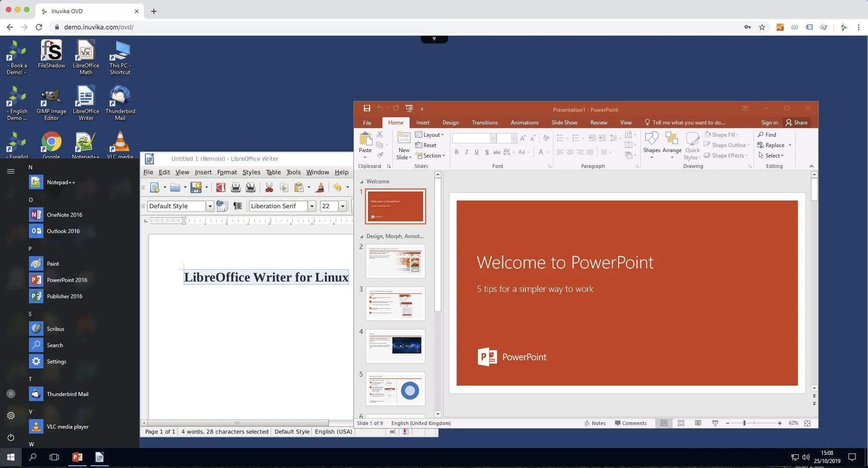Click the Slide Sorter view icon in status bar
Viewport: 868px width, 468px height.
click(681, 423)
